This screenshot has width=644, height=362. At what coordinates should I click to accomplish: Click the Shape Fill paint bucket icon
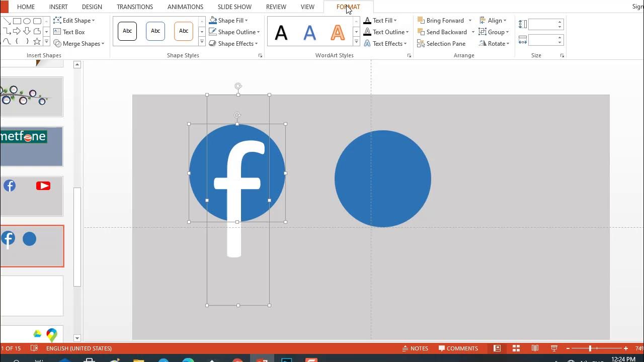click(213, 20)
